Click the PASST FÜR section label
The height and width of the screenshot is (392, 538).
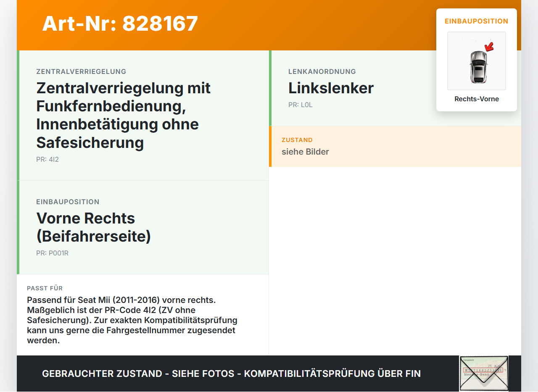[45, 288]
